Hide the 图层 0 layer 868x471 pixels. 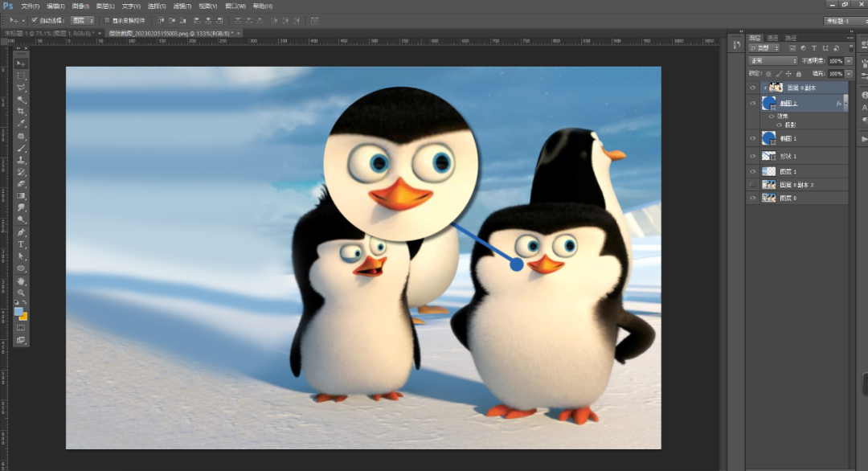(x=752, y=198)
